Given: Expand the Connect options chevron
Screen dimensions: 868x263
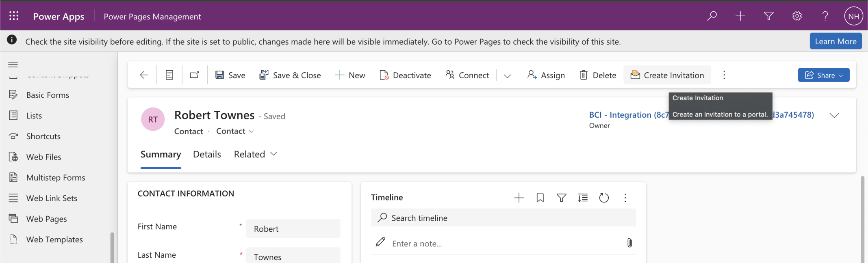Looking at the screenshot, I should pos(507,75).
